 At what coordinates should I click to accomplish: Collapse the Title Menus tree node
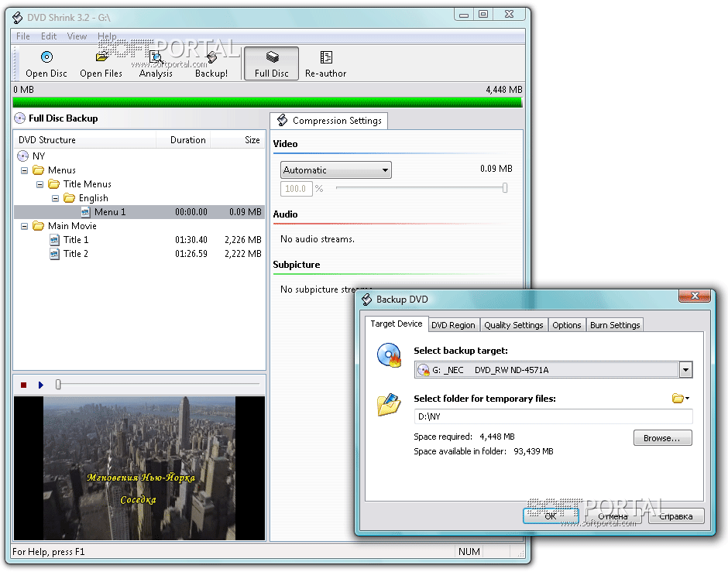pos(40,185)
